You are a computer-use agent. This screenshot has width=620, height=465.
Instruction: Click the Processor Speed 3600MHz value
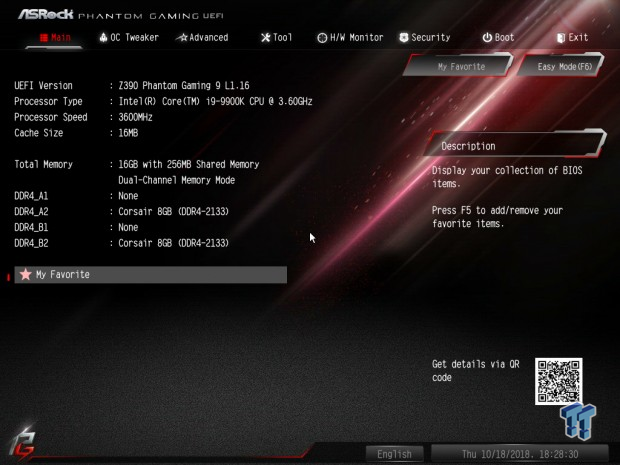[x=135, y=117]
